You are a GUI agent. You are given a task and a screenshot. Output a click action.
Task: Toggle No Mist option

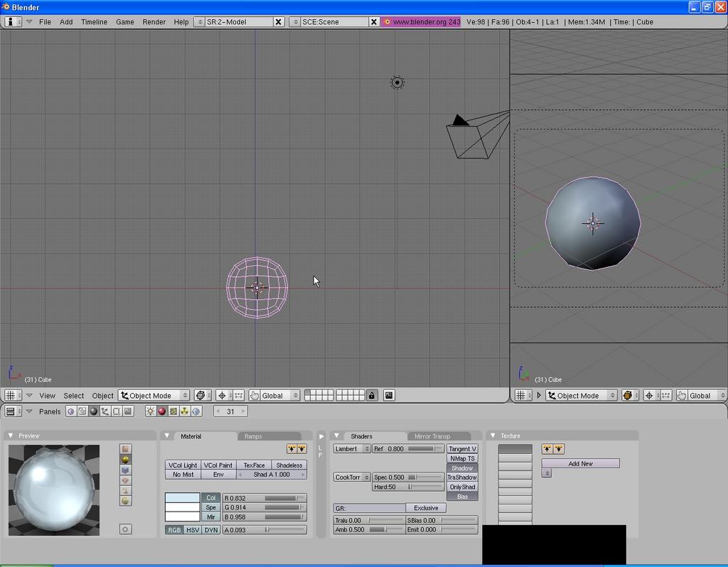183,474
